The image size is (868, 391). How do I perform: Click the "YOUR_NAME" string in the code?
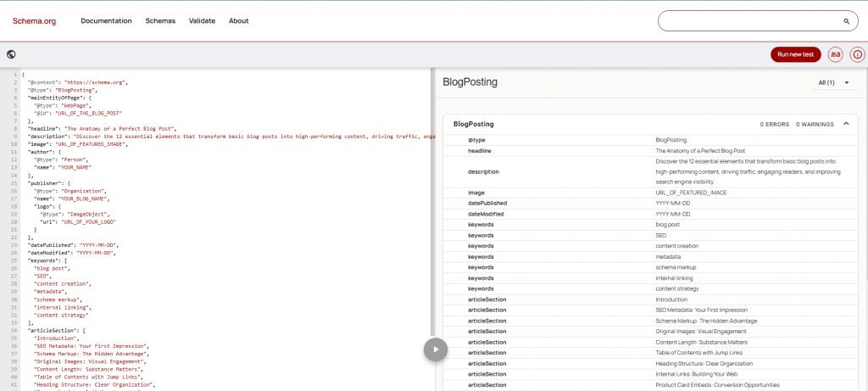(76, 167)
